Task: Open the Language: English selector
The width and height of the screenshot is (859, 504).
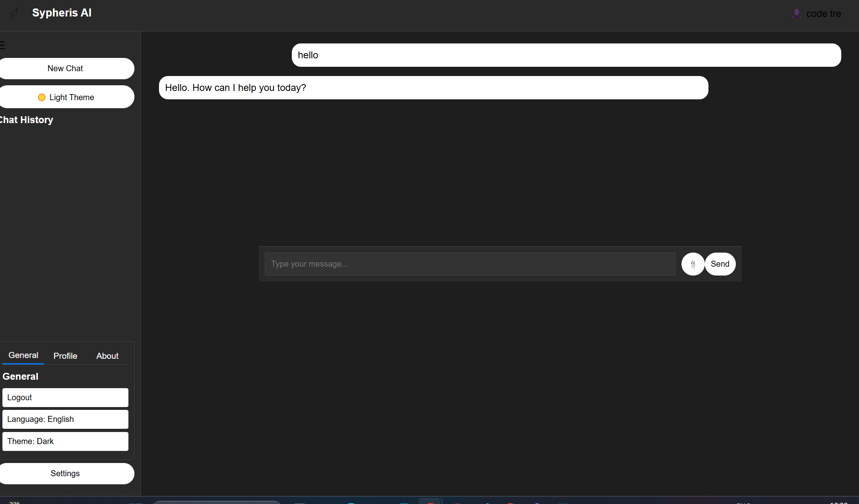Action: pos(65,419)
